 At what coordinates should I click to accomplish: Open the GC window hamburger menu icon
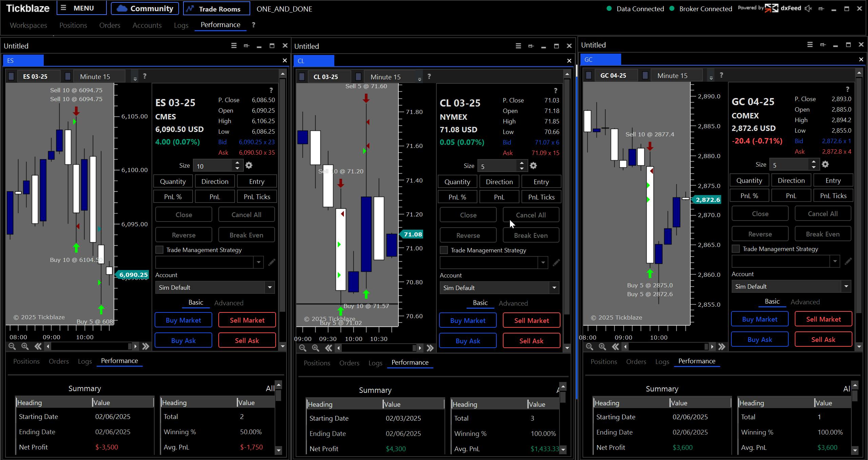pos(810,44)
